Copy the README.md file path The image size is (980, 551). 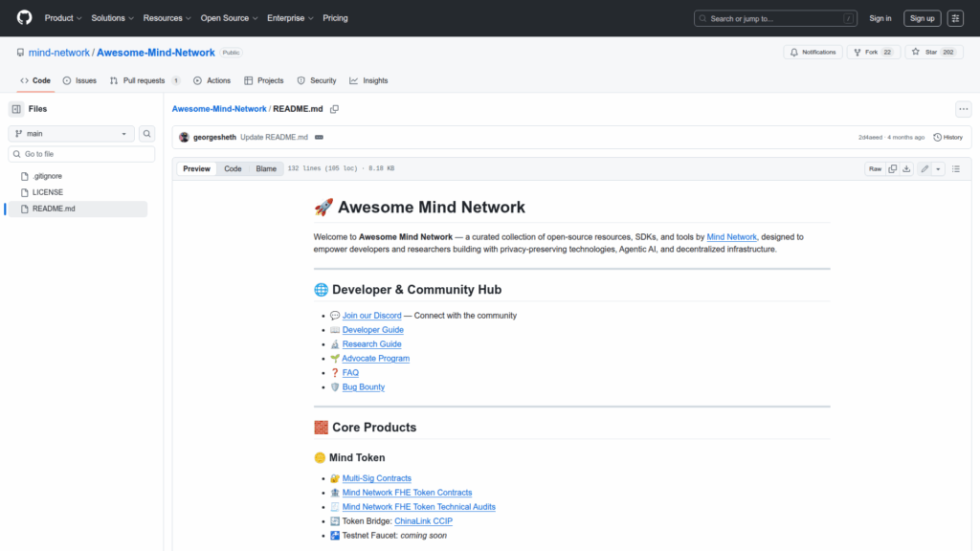[x=334, y=109]
